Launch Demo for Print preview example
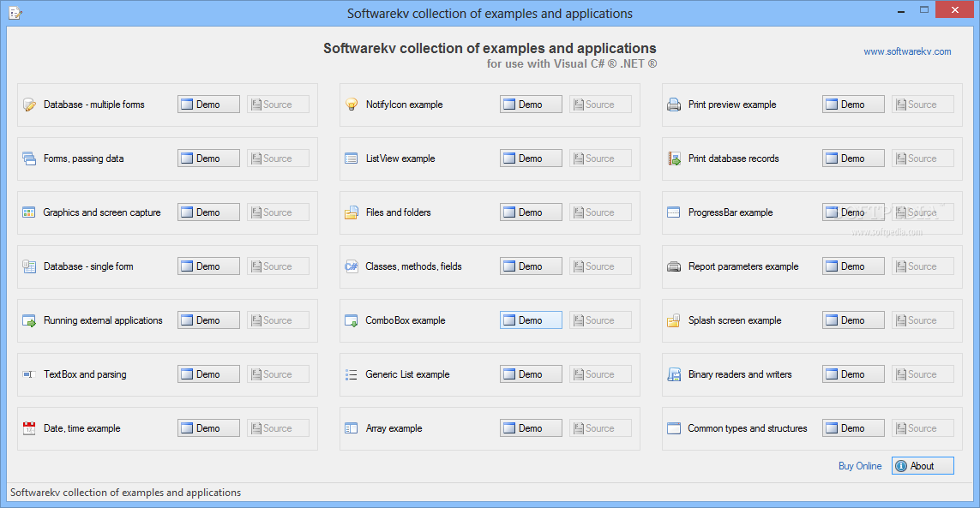 854,105
